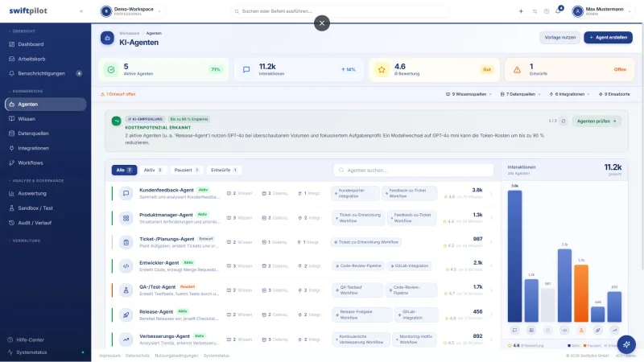This screenshot has height=362, width=644.
Task: Select the Entwürfe filter tab
Action: [x=224, y=170]
